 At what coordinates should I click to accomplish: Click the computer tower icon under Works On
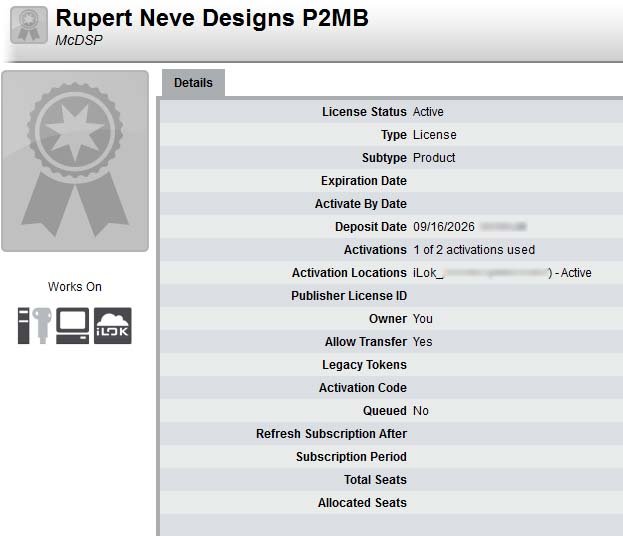pyautogui.click(x=23, y=326)
